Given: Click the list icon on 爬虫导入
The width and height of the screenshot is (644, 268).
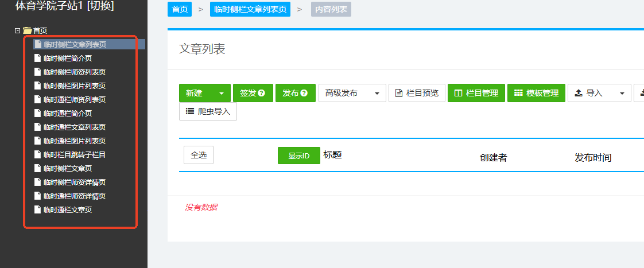Looking at the screenshot, I should coord(190,111).
